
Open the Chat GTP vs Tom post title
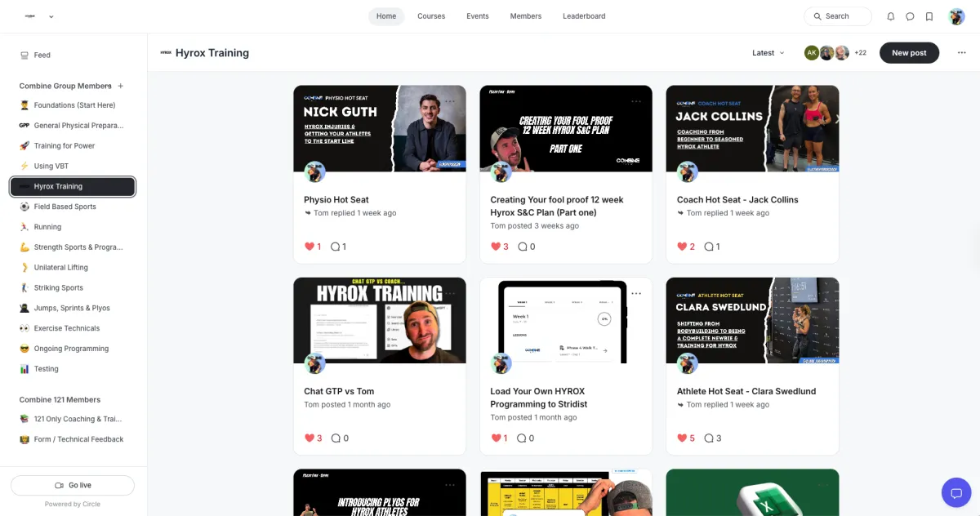click(339, 392)
